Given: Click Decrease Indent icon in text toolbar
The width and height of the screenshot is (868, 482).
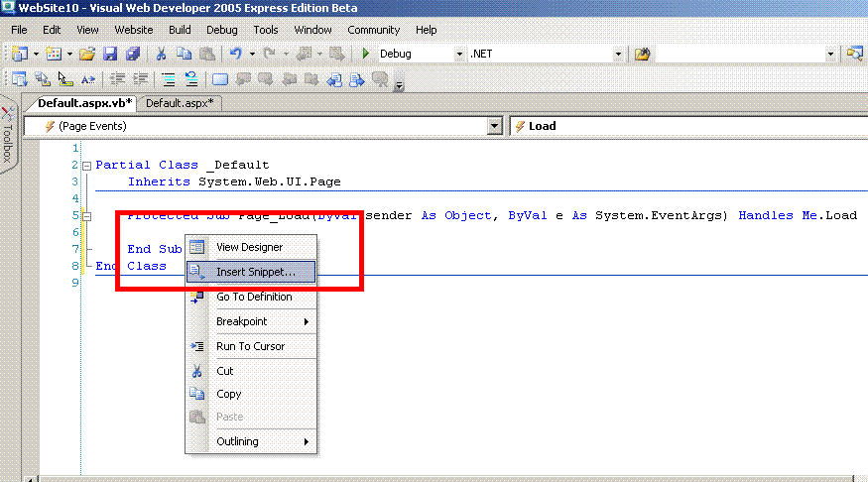Looking at the screenshot, I should pyautogui.click(x=117, y=79).
